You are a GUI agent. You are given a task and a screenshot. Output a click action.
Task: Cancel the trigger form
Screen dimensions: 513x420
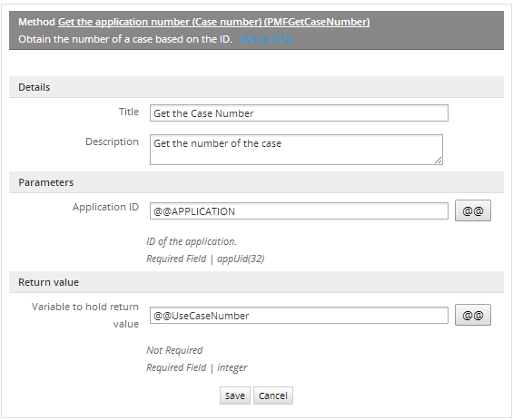[x=273, y=396]
